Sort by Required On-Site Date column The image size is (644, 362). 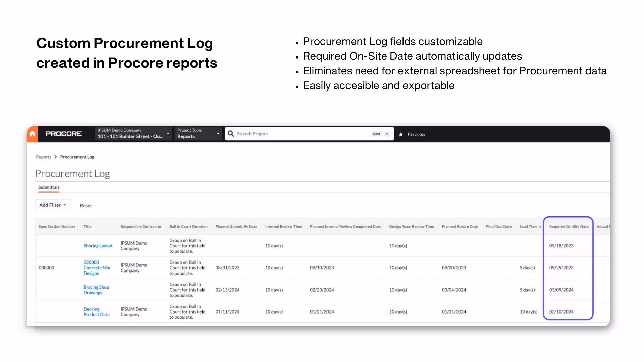tap(569, 227)
